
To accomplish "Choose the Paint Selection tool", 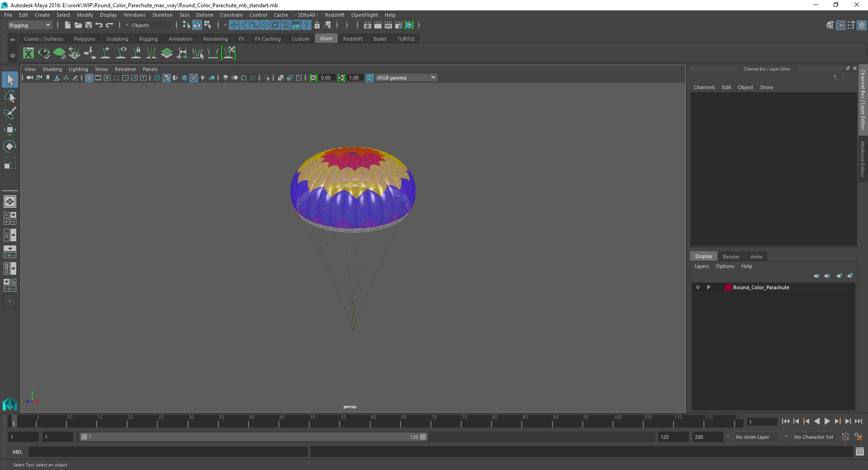I will point(10,113).
